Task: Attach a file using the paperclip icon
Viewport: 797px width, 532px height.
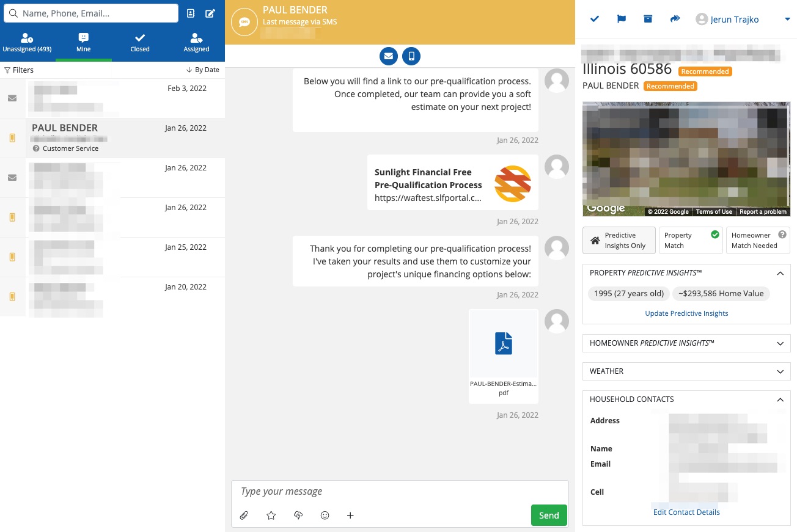Action: pyautogui.click(x=244, y=516)
